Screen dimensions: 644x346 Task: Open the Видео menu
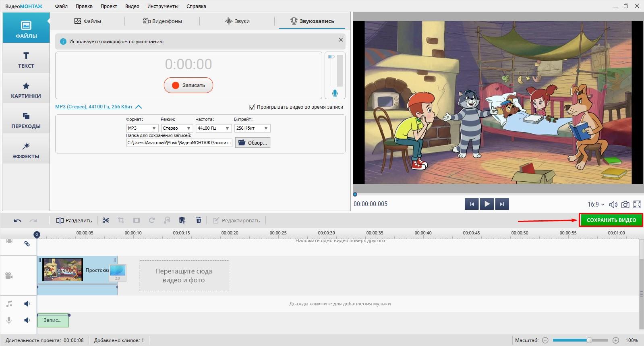click(x=132, y=6)
